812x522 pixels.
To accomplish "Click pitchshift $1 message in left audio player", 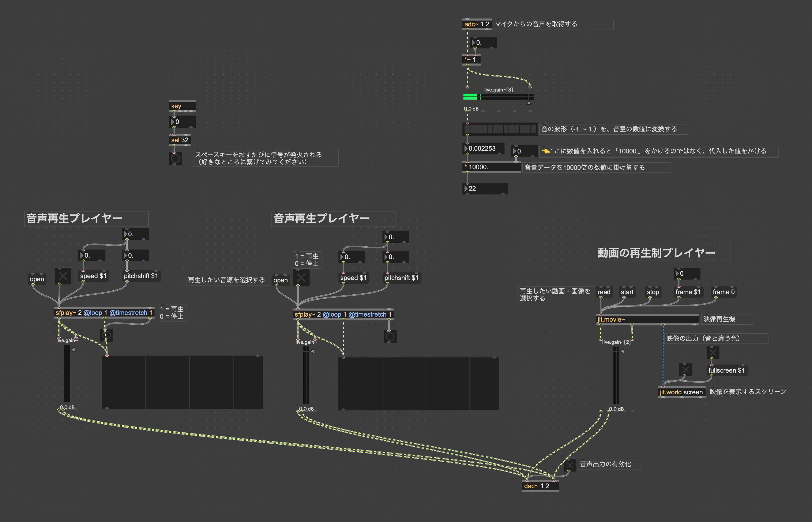I will [141, 276].
